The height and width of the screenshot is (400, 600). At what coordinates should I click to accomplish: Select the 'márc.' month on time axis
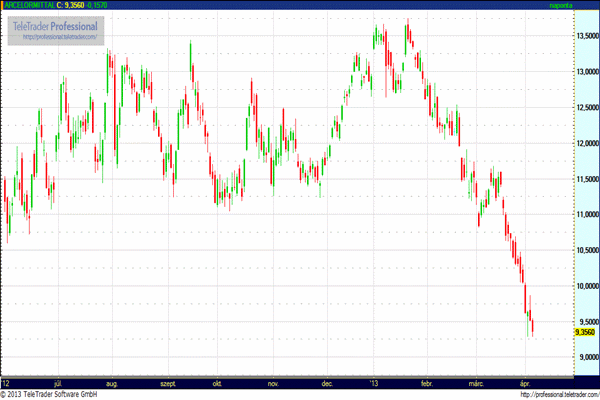tap(476, 382)
